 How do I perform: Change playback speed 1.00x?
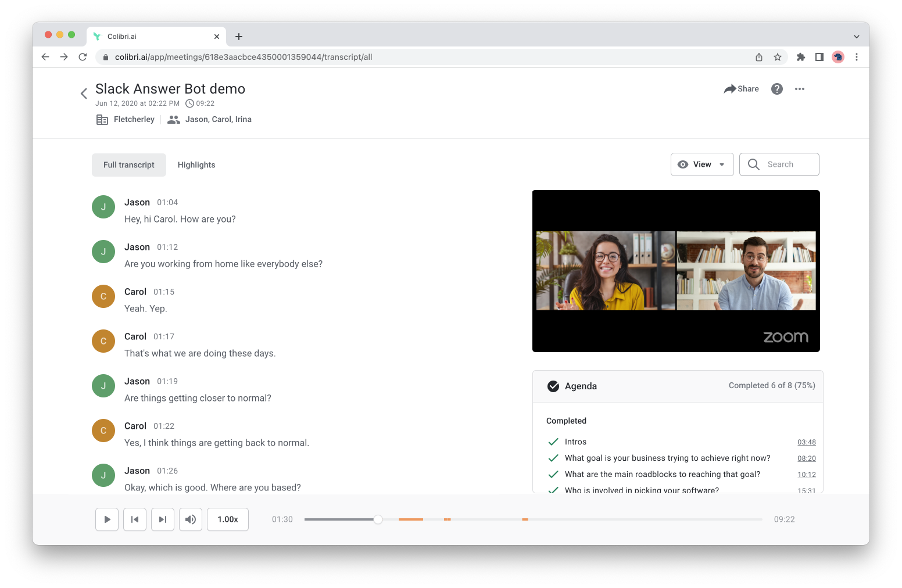point(228,519)
